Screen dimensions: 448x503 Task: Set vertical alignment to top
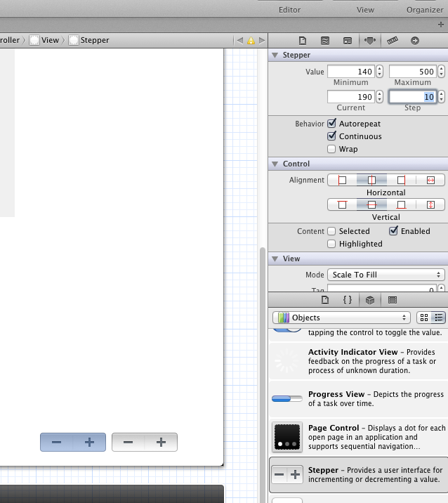pyautogui.click(x=342, y=204)
